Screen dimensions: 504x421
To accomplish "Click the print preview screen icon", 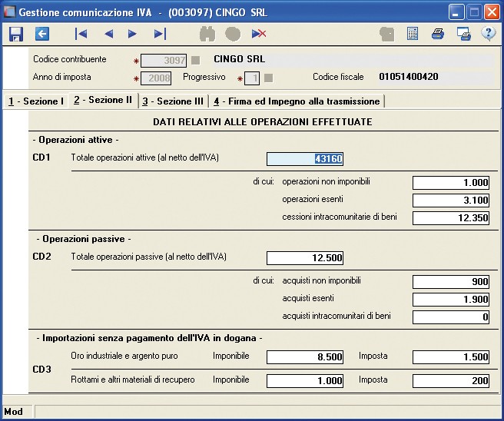I will [x=464, y=34].
